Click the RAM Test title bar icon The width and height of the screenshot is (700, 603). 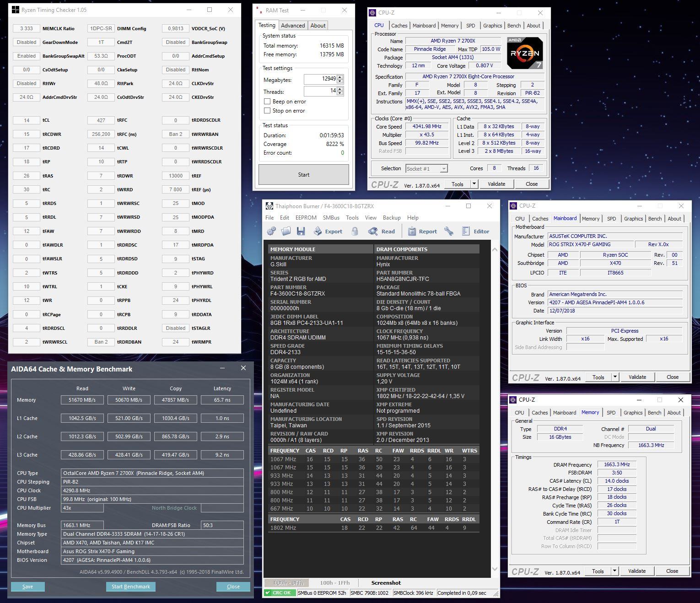coord(259,10)
